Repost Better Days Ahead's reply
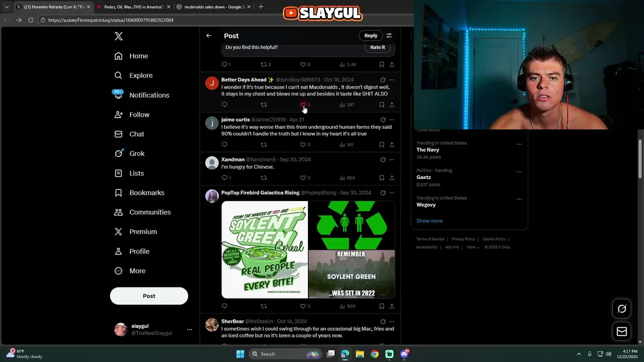644x362 pixels. (264, 105)
